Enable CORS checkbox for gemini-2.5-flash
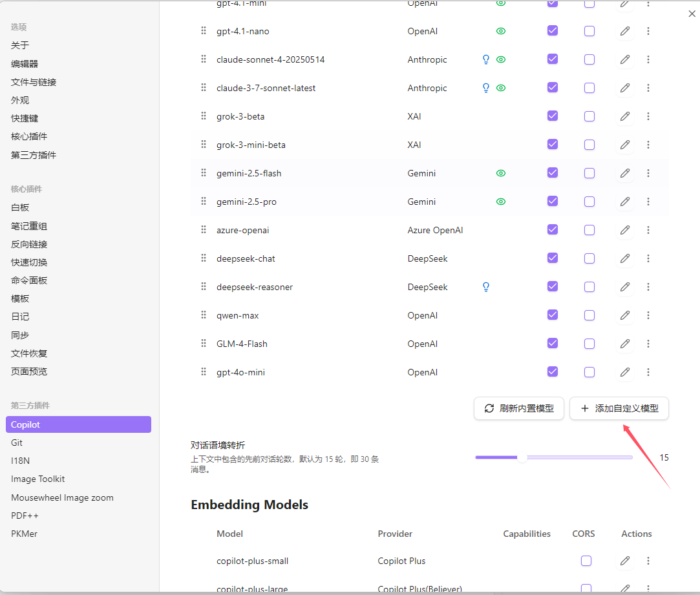The width and height of the screenshot is (700, 595). (589, 173)
